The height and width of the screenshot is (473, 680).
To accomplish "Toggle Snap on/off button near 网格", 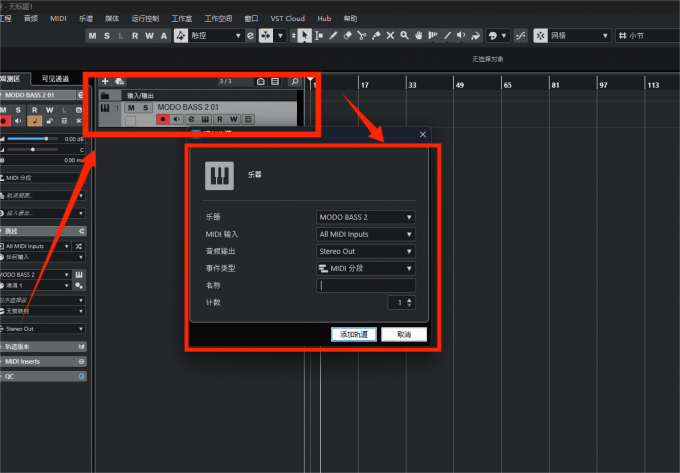I will (x=540, y=36).
